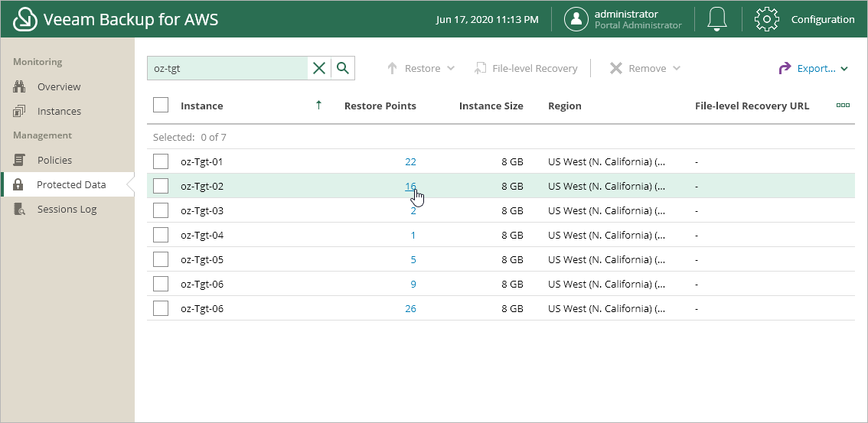Open the 9 restore points link
Screen dimensions: 868x423
click(413, 284)
